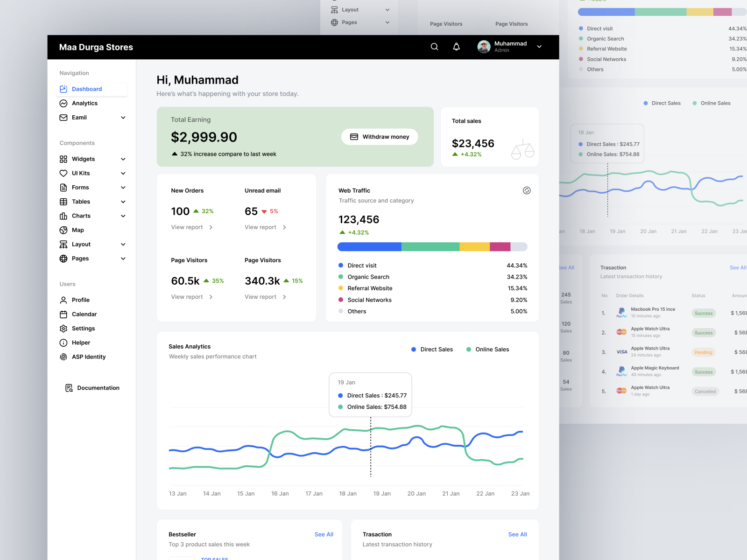Click the Direct visit segment of the traffic bar
Viewport: 747px width, 560px height.
click(369, 247)
